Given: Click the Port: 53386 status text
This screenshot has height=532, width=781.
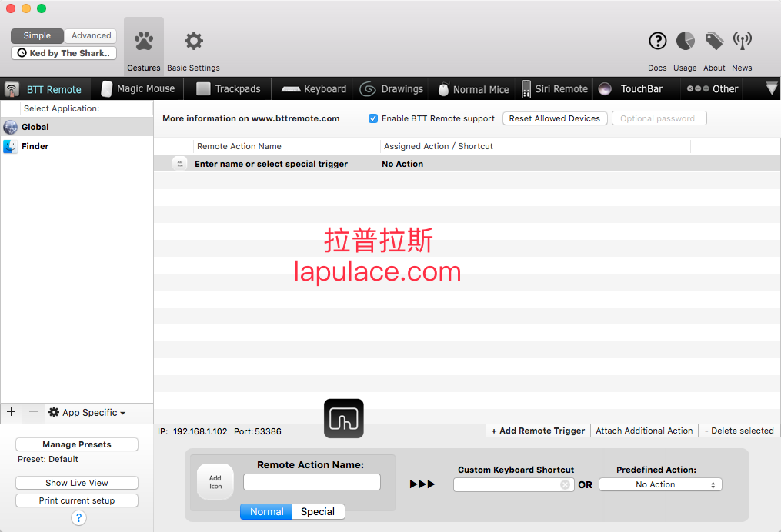Looking at the screenshot, I should pos(258,431).
